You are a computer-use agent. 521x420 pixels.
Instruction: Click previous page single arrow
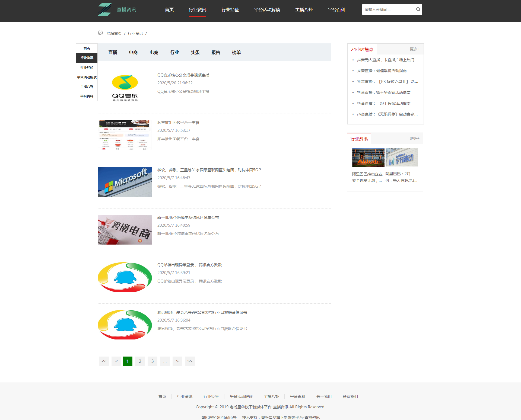click(x=116, y=361)
